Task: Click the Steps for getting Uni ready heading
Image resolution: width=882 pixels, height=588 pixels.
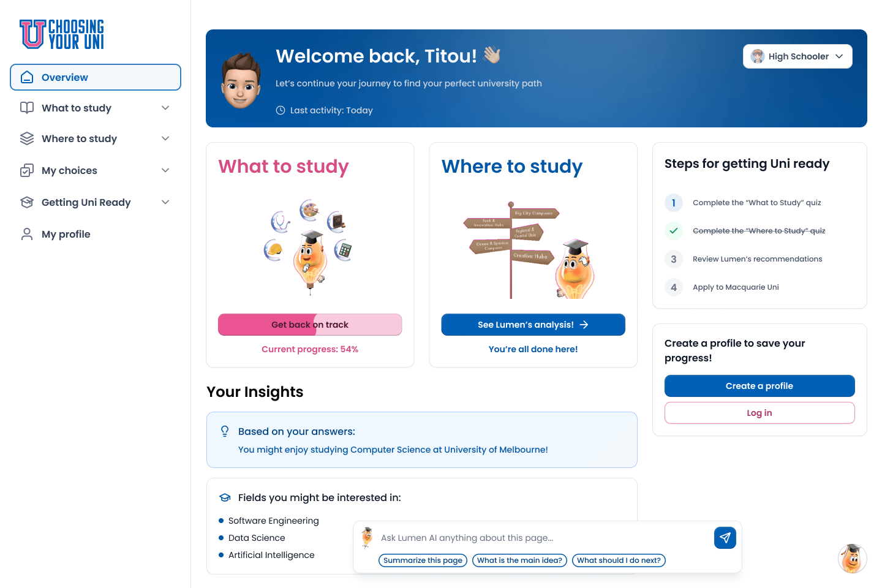Action: 747,164
